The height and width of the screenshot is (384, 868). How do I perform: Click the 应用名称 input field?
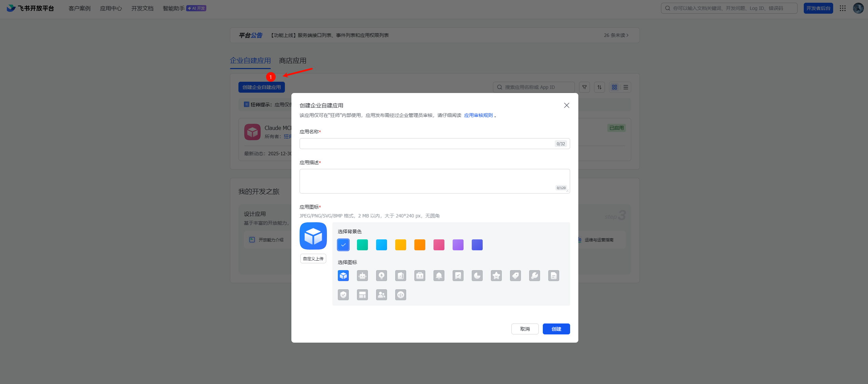427,144
